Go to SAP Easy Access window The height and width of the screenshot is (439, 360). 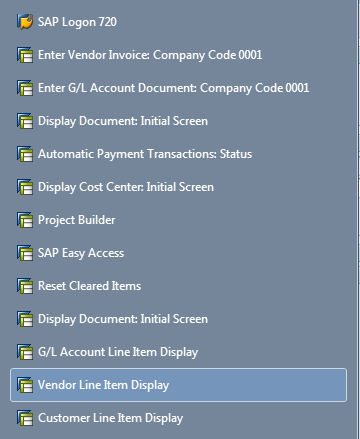tap(178, 253)
